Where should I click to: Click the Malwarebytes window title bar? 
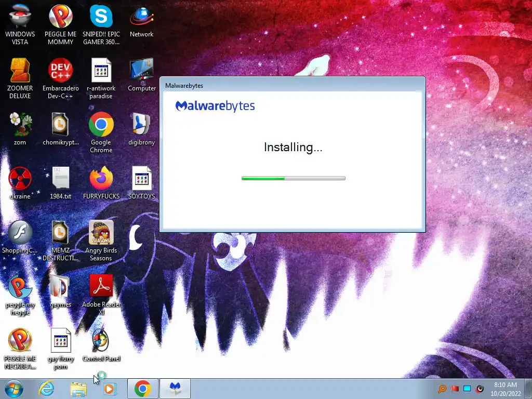pyautogui.click(x=292, y=85)
